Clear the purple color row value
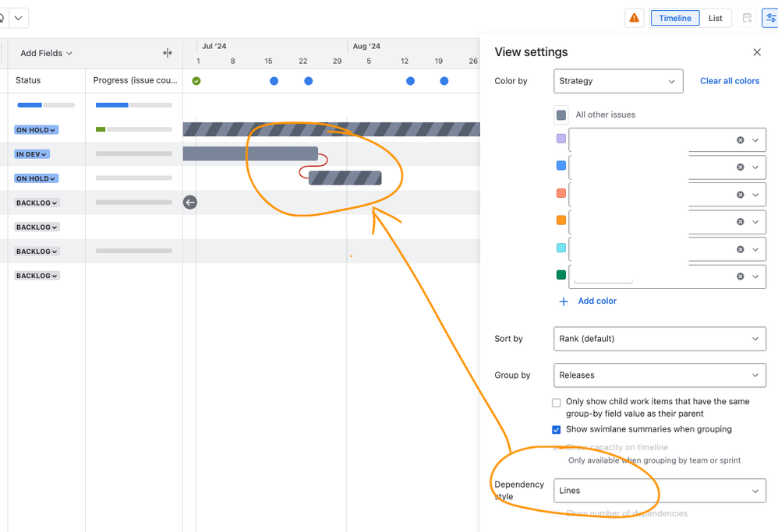This screenshot has width=778, height=532. click(741, 140)
